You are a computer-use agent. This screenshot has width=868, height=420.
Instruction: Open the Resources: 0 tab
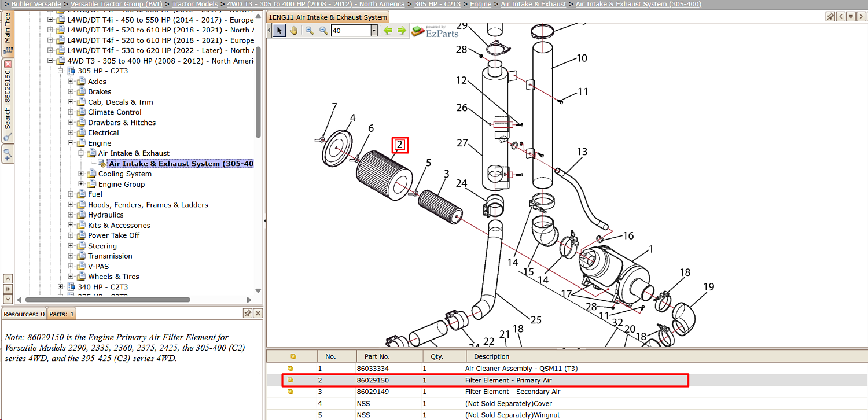[x=24, y=314]
